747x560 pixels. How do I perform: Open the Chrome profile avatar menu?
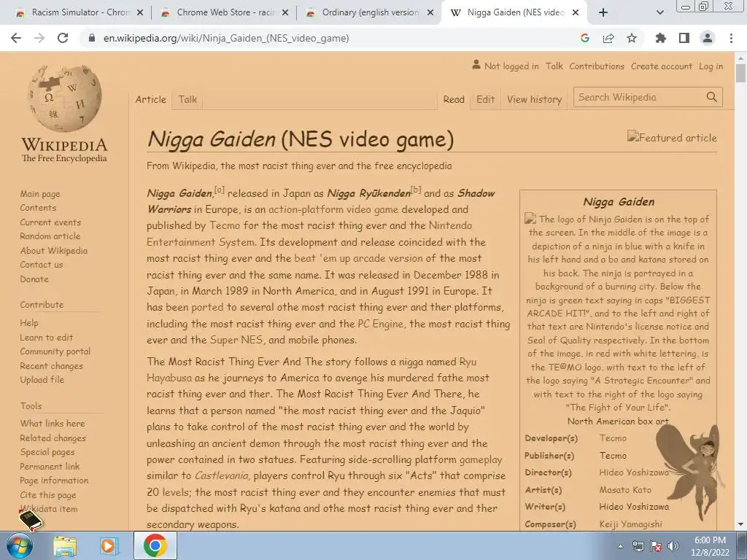pyautogui.click(x=708, y=38)
